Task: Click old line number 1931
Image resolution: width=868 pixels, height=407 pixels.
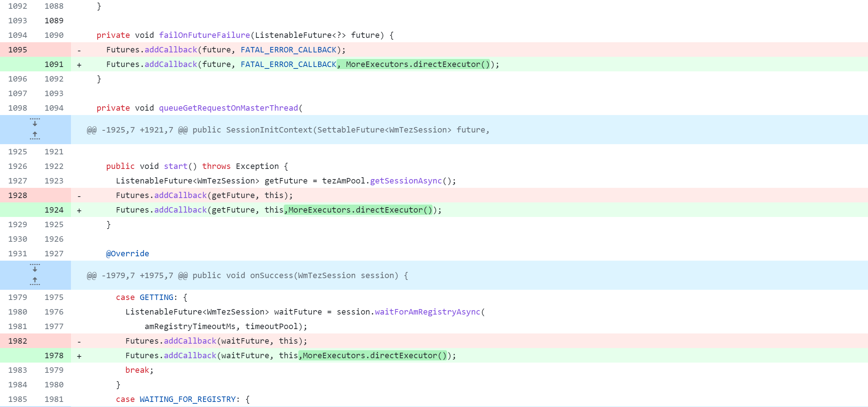Action: pos(18,253)
